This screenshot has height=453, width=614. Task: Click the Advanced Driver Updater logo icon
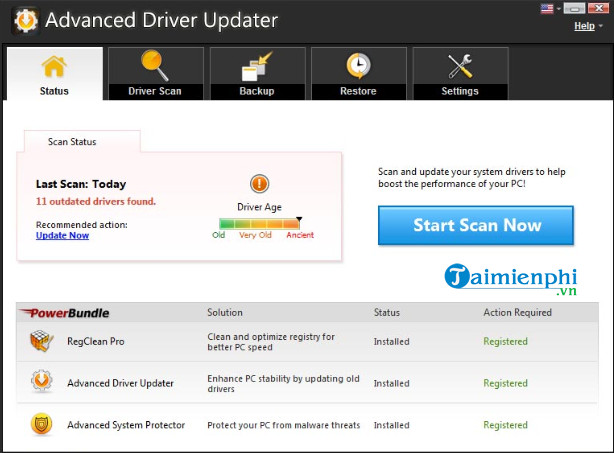[x=25, y=20]
